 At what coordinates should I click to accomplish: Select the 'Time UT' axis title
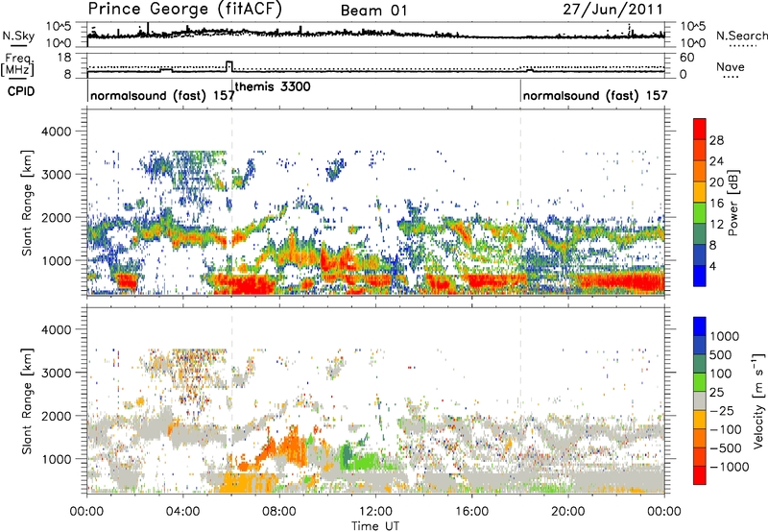[375, 525]
